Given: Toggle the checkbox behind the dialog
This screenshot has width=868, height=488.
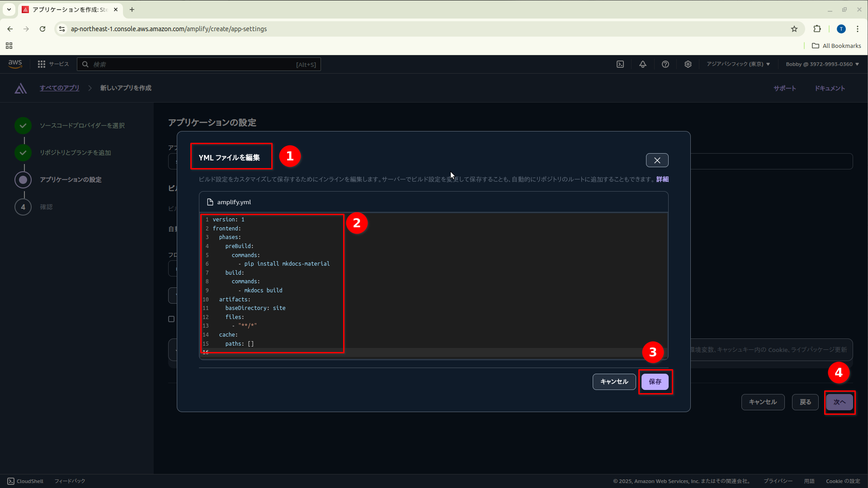Looking at the screenshot, I should (171, 319).
